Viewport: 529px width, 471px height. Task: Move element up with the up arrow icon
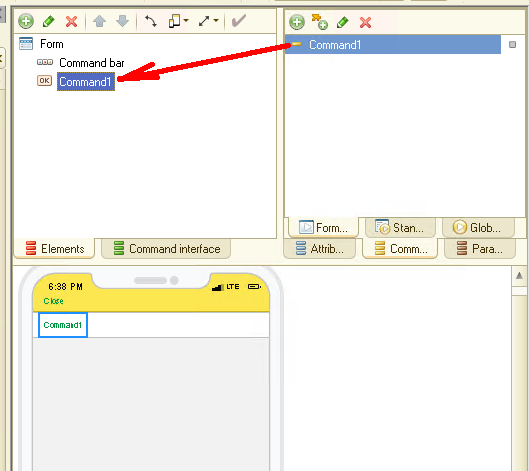99,21
